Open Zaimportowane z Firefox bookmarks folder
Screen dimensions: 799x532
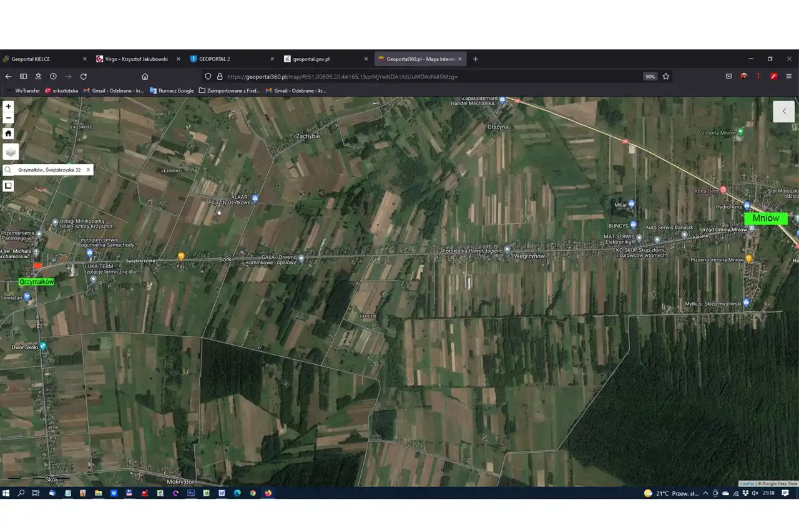point(229,90)
